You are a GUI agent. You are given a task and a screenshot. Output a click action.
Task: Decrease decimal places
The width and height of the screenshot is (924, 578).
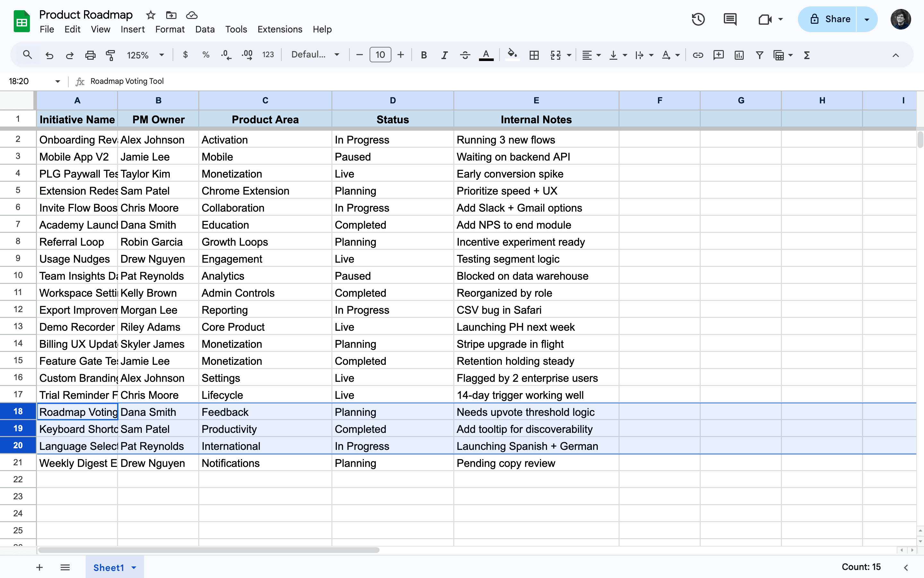(226, 55)
